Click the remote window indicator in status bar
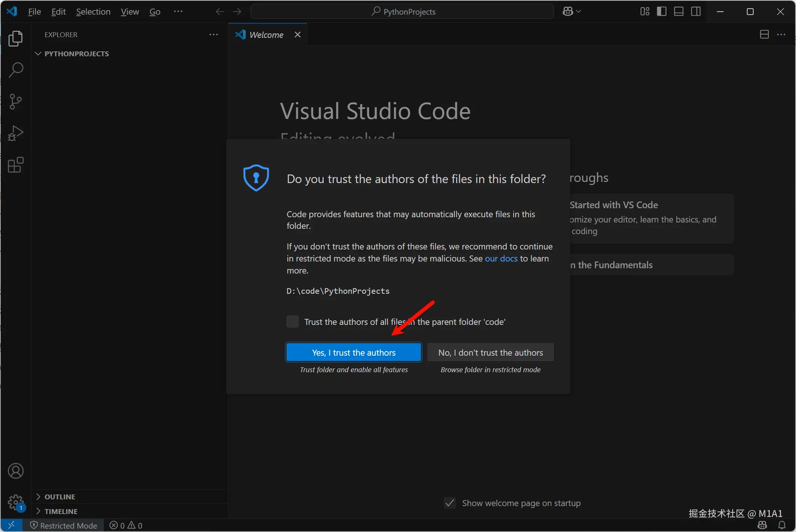The height and width of the screenshot is (532, 796). tap(11, 525)
